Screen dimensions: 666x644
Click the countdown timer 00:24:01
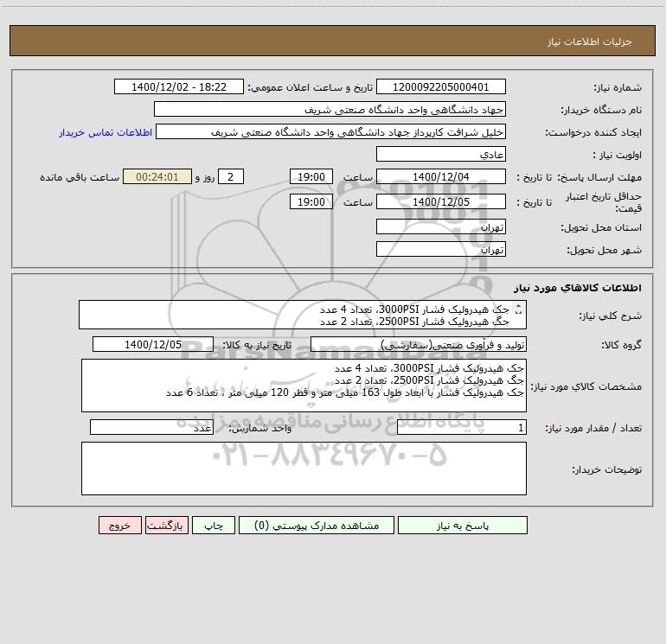click(x=157, y=176)
